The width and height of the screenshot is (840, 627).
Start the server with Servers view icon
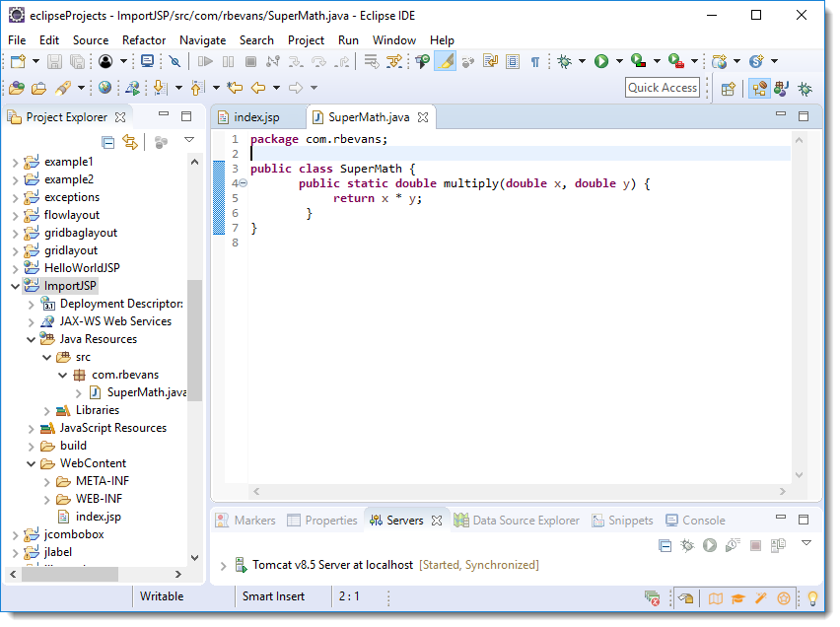[710, 545]
